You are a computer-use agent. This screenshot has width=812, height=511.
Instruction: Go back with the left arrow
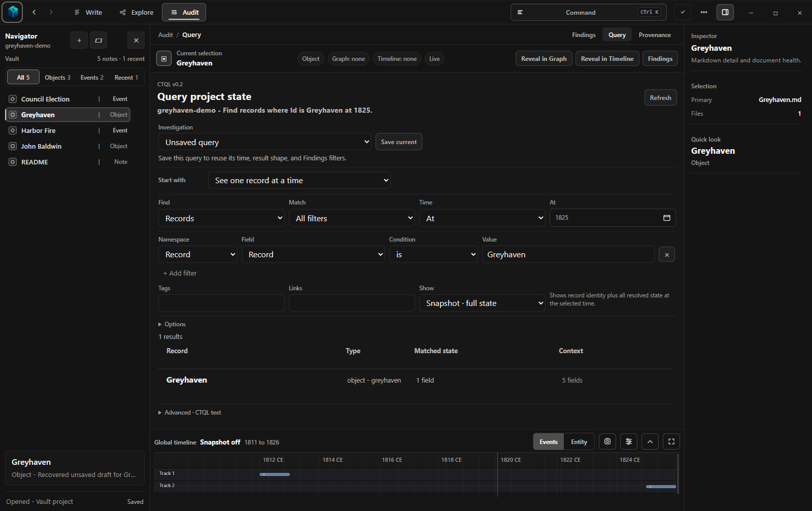[34, 12]
